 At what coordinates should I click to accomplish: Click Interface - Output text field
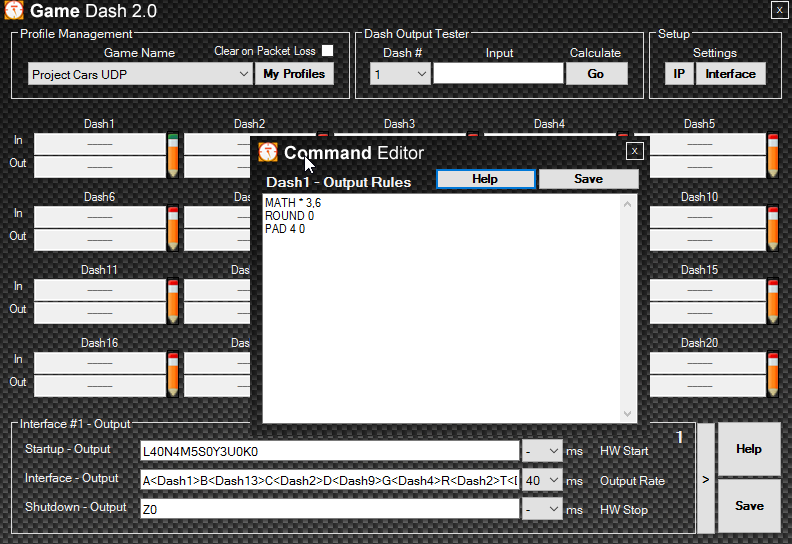[329, 480]
